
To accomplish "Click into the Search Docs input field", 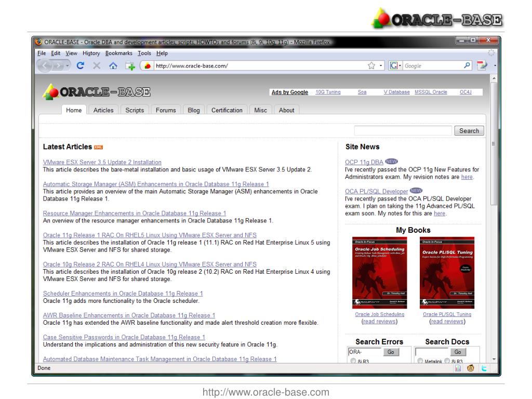I will coord(432,352).
